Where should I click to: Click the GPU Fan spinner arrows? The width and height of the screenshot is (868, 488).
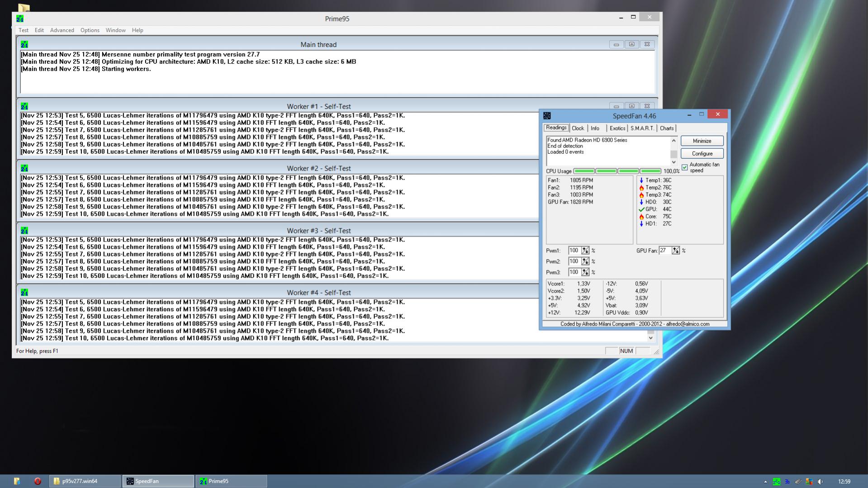click(x=676, y=251)
